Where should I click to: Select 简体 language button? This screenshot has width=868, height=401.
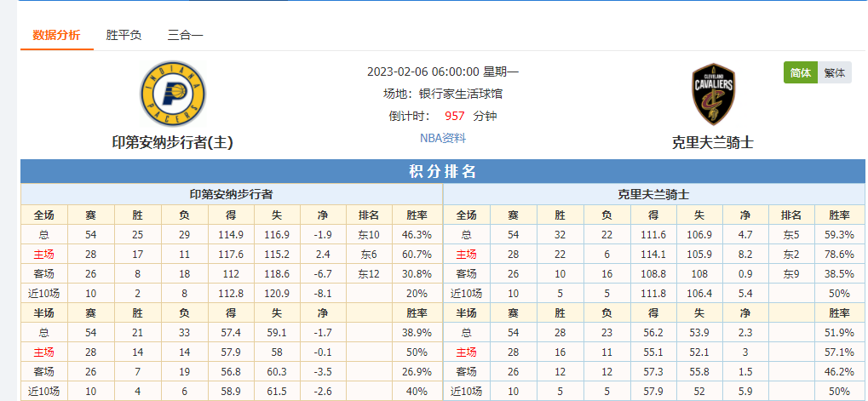click(x=801, y=72)
